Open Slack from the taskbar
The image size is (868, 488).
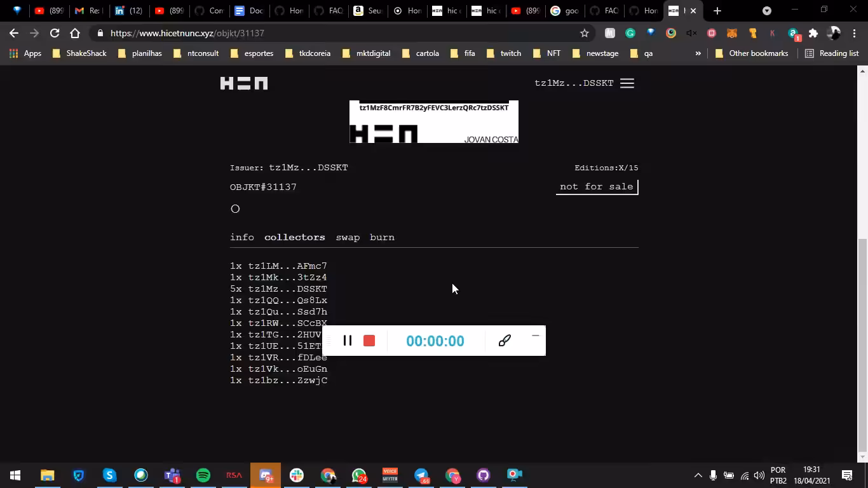297,475
